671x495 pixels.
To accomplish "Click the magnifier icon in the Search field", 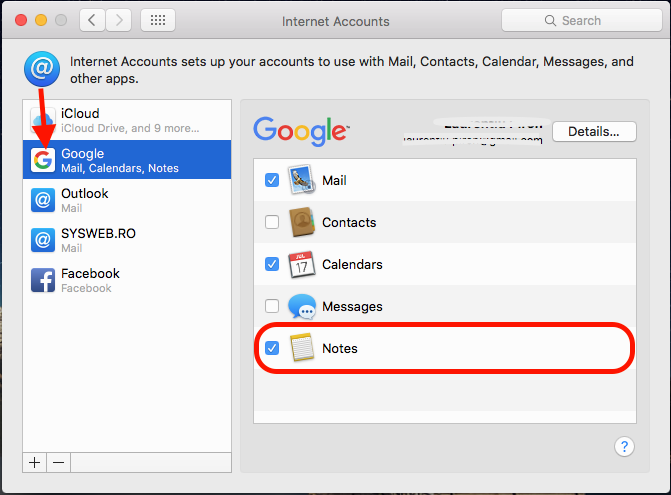I will 550,21.
